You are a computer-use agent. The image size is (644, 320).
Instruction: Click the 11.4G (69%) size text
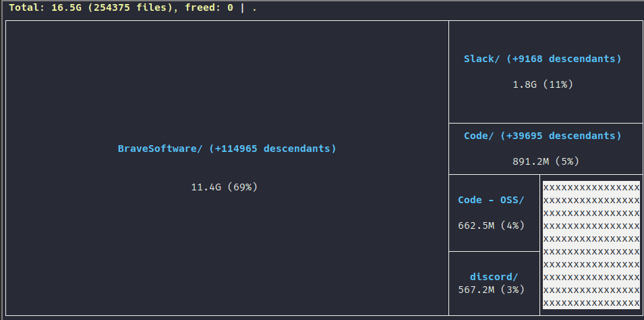tap(225, 187)
